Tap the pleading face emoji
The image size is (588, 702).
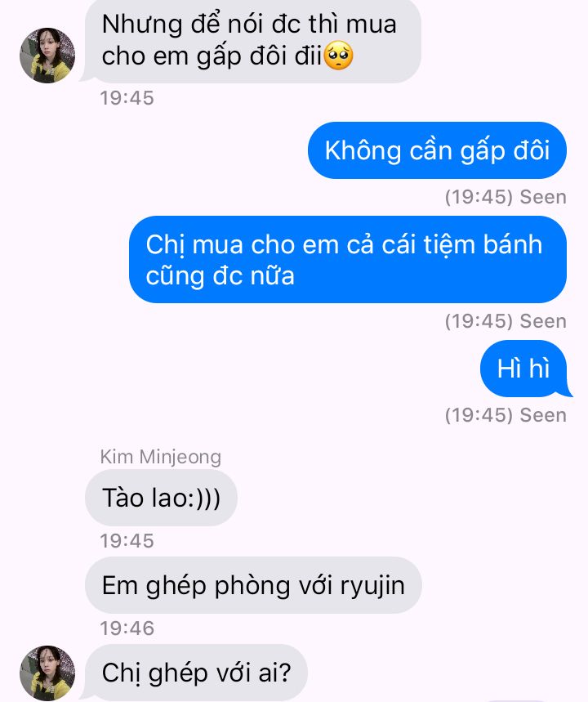tap(338, 56)
